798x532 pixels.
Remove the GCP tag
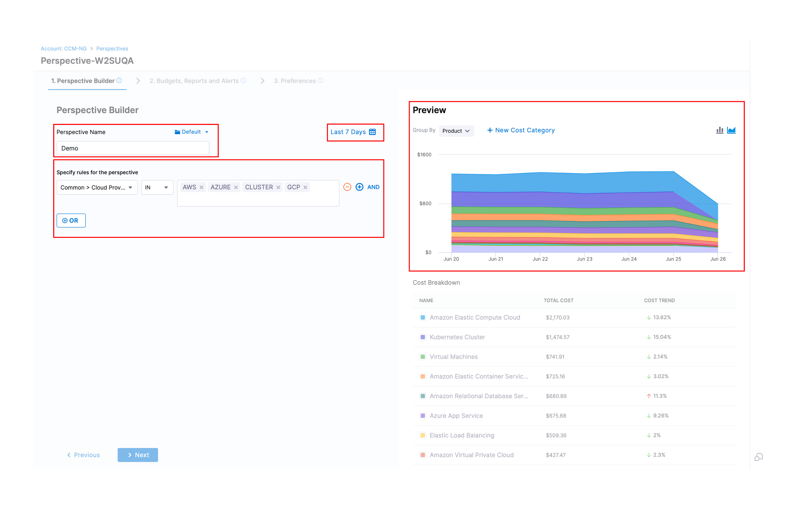pyautogui.click(x=305, y=187)
